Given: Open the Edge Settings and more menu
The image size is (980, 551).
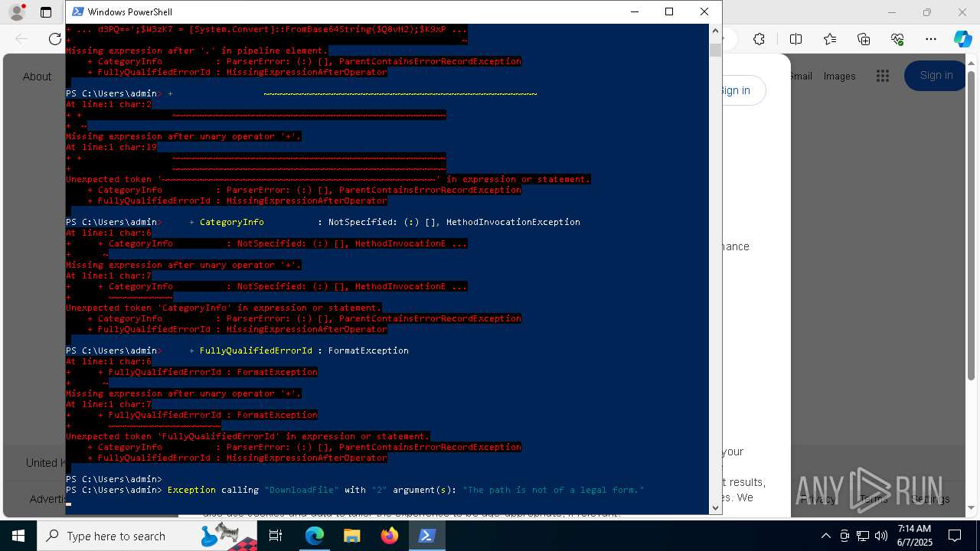Looking at the screenshot, I should click(x=931, y=39).
